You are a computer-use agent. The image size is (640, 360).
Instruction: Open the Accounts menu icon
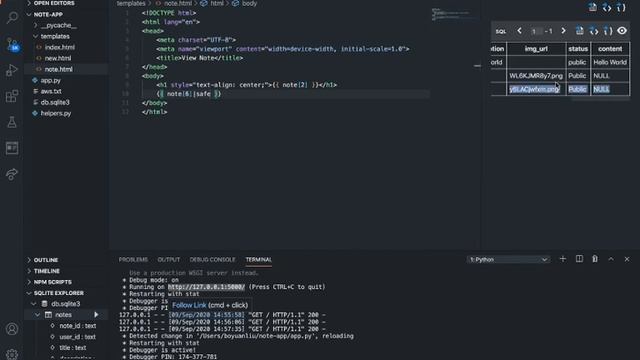pos(12,329)
